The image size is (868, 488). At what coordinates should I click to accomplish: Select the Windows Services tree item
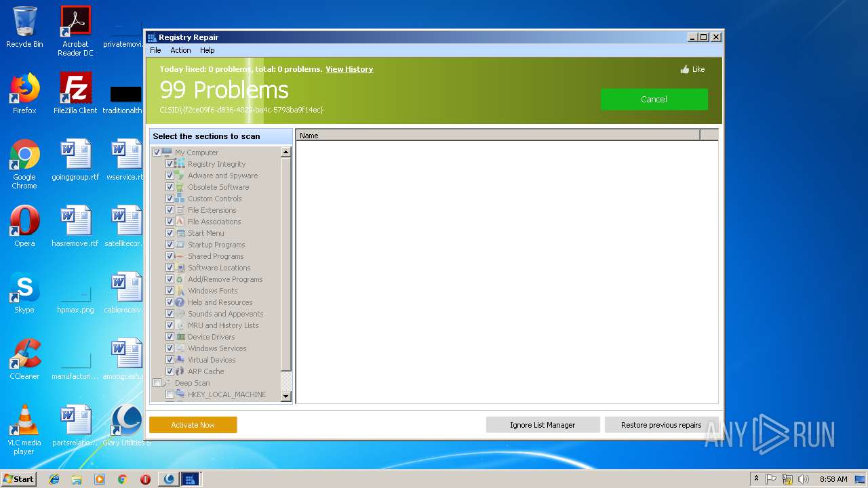(x=217, y=348)
